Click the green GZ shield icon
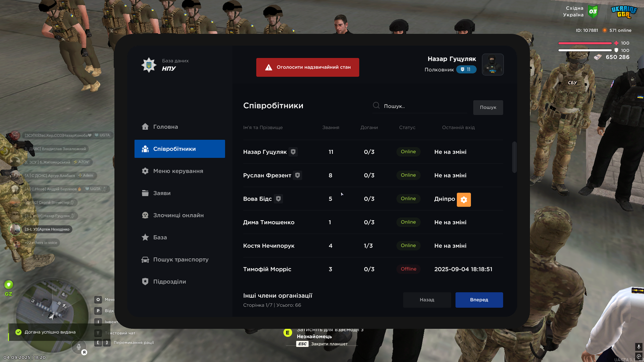644x362 pixels. [x=9, y=285]
